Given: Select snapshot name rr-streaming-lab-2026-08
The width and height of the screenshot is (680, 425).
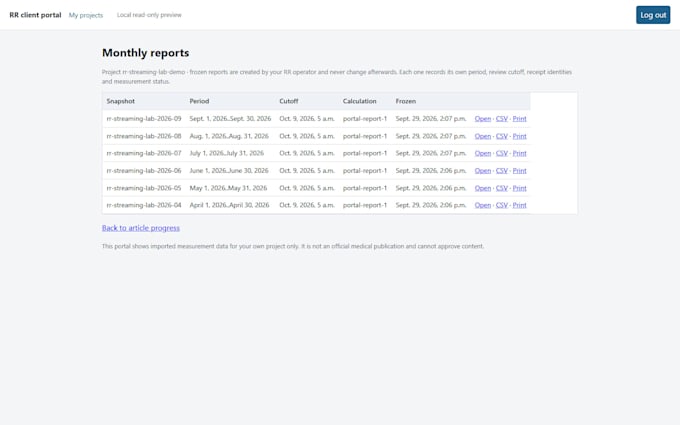Looking at the screenshot, I should click(144, 136).
